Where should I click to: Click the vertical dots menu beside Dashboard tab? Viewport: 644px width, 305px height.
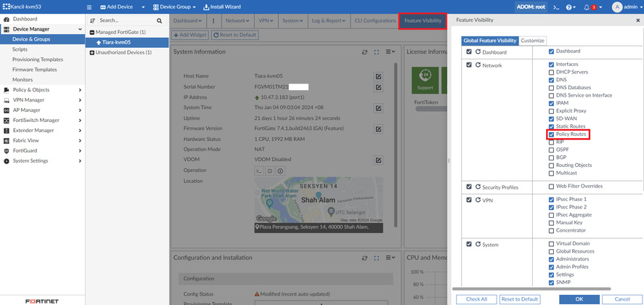coord(213,20)
